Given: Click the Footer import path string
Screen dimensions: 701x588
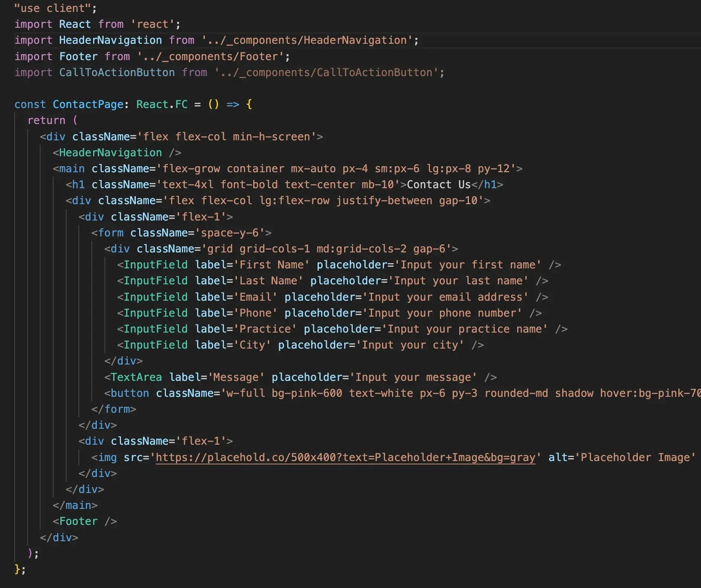Looking at the screenshot, I should (210, 56).
